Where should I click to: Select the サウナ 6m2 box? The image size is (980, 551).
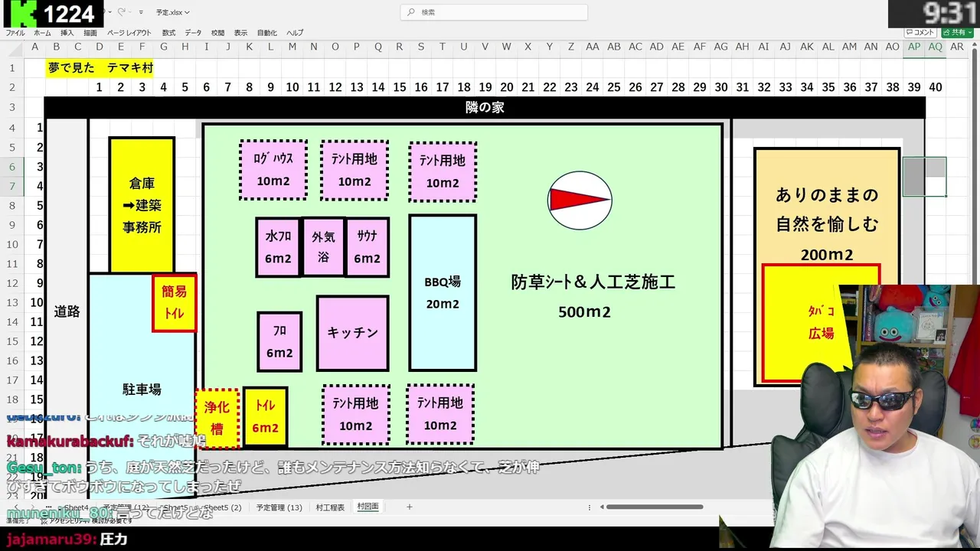click(x=367, y=247)
